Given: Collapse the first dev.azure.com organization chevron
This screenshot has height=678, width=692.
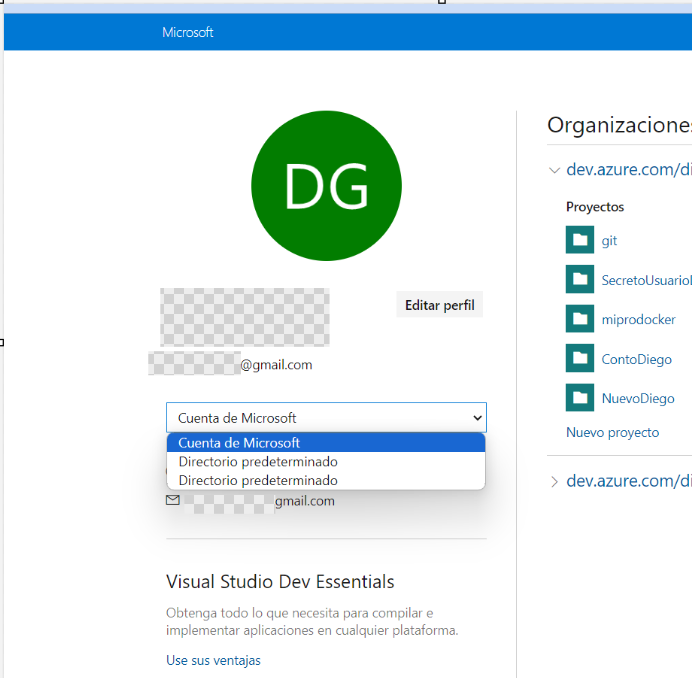Looking at the screenshot, I should 554,170.
